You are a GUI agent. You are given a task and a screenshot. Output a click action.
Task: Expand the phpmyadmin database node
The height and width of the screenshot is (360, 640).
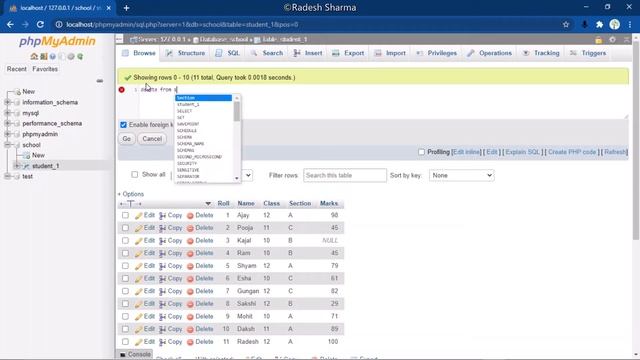[7, 134]
